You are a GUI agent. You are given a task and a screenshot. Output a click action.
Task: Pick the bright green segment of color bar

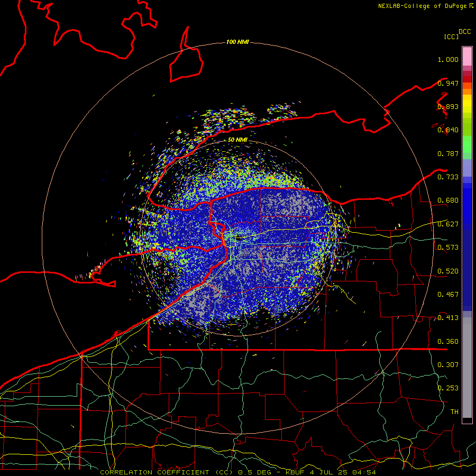(x=467, y=144)
